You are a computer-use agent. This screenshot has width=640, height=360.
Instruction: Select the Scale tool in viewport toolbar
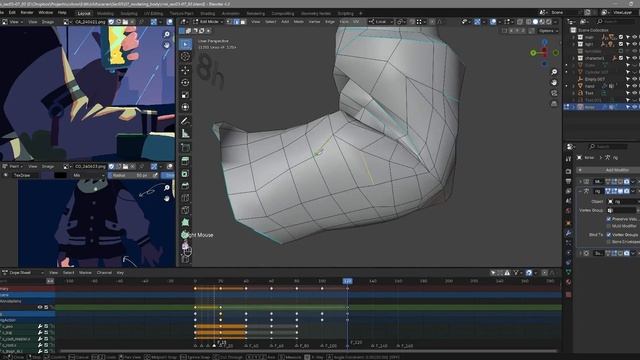185,95
